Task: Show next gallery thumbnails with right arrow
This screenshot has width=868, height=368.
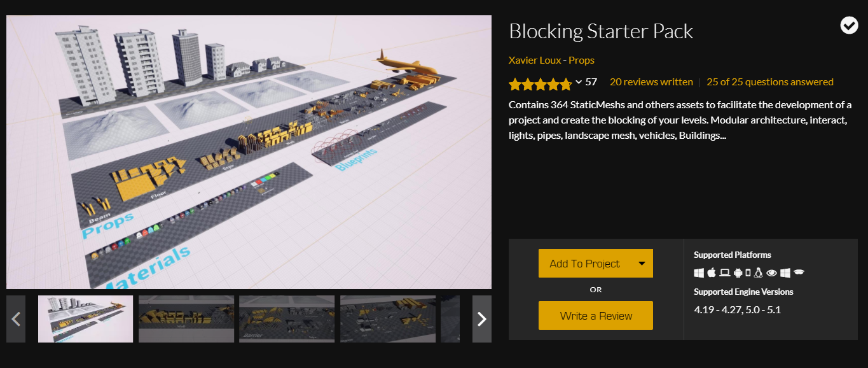Action: [482, 319]
